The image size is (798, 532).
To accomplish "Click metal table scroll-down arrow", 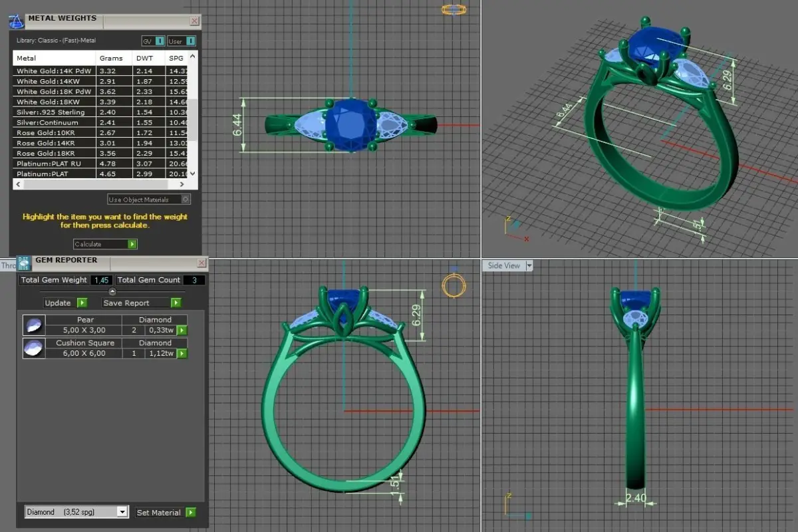I will click(x=193, y=173).
